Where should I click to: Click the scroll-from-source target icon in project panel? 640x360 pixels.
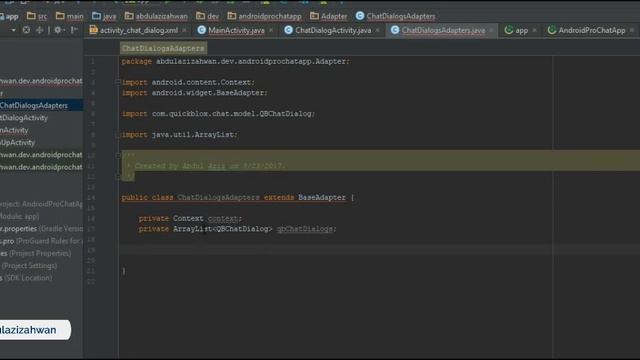[x=26, y=30]
